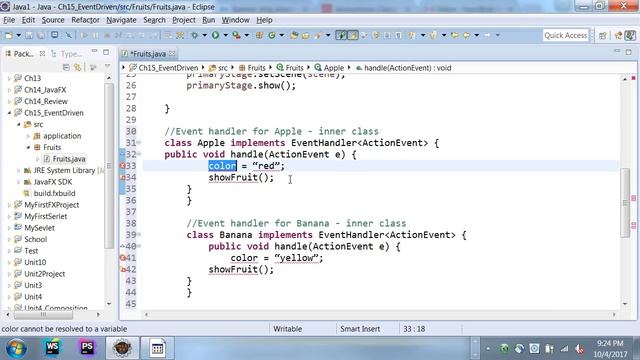Click the Next Annotation toolbar icon

point(411,36)
